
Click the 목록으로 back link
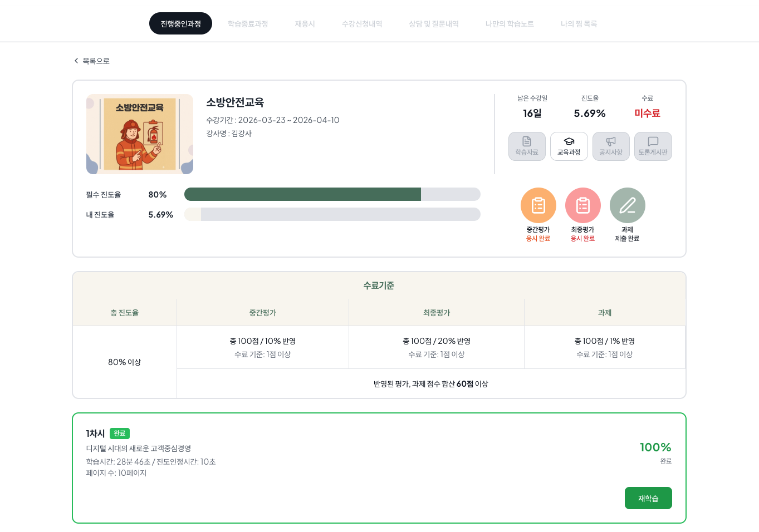(x=96, y=61)
